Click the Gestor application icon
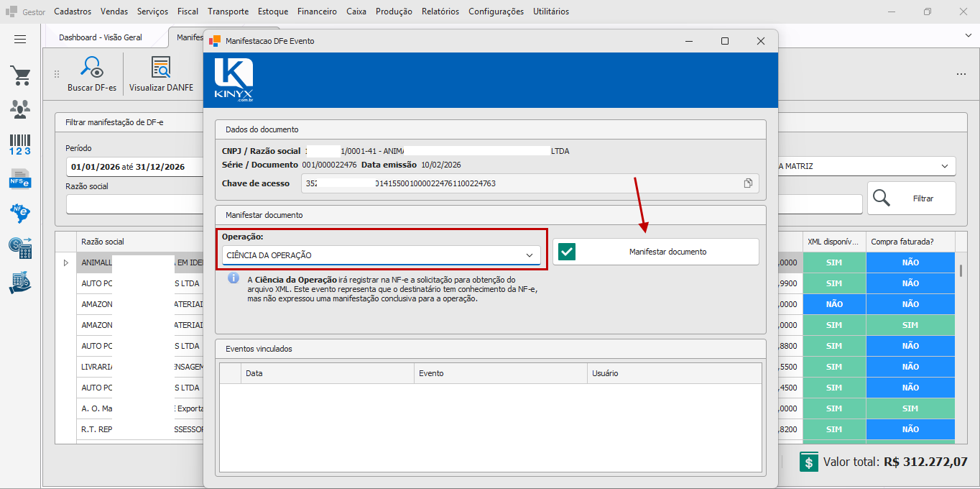Screen dimensions: 980x489 (x=11, y=12)
